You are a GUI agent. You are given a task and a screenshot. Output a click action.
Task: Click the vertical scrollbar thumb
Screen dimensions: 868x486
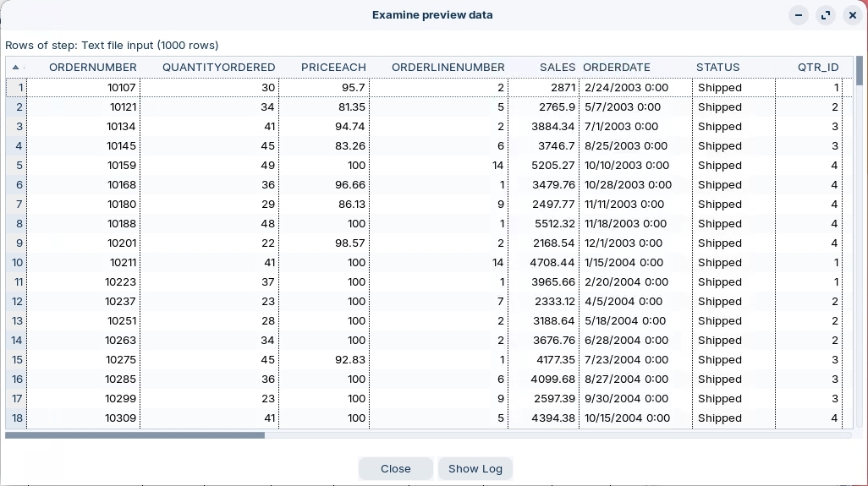click(x=860, y=71)
